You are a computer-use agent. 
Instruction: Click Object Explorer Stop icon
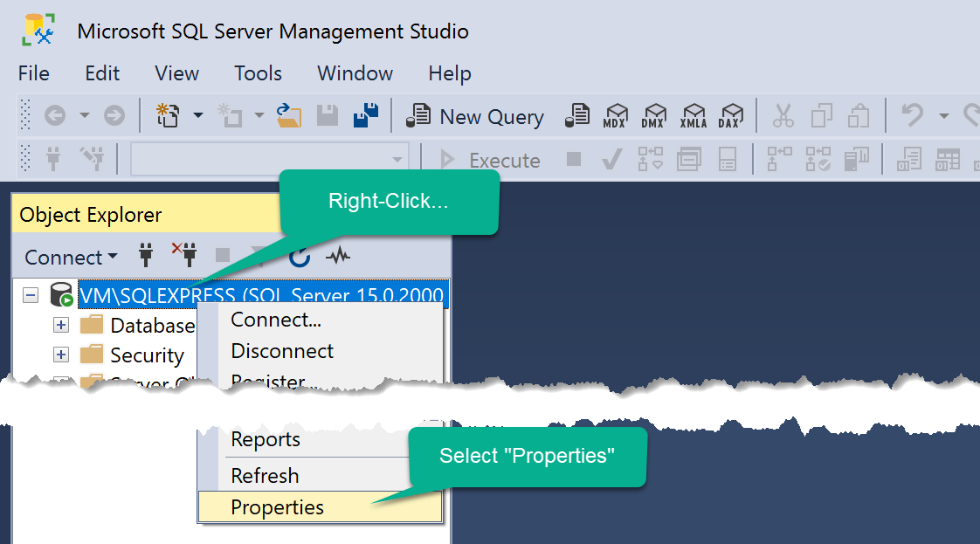223,255
